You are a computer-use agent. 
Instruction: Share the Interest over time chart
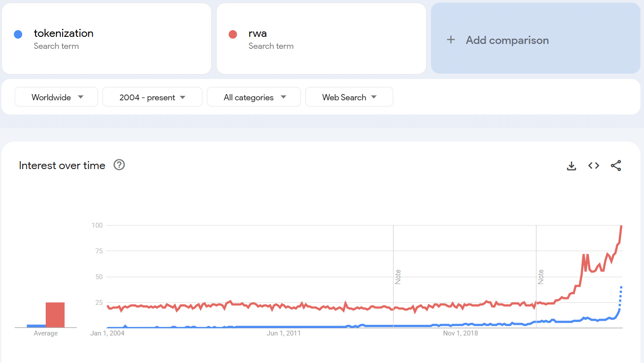click(616, 166)
